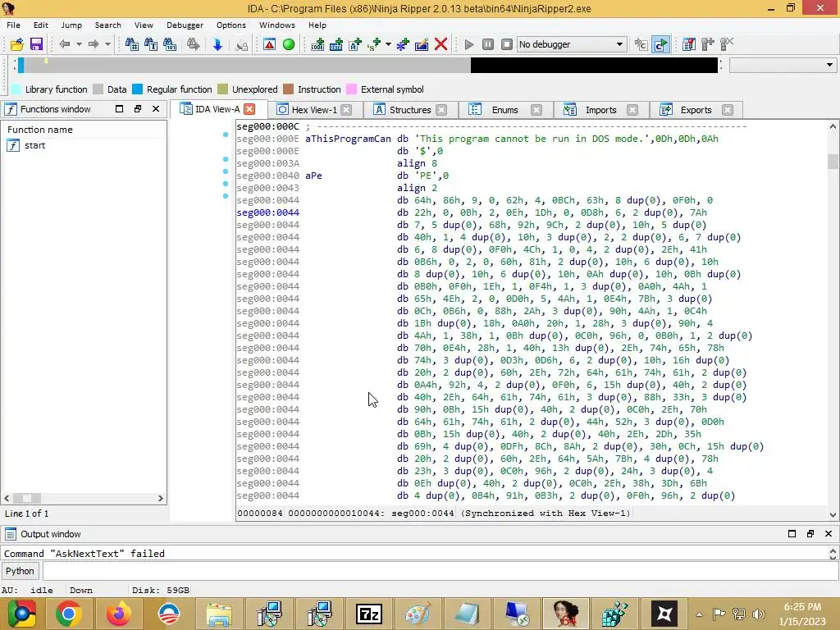The height and width of the screenshot is (630, 840).
Task: Click the pencil edit toolbar icon
Action: coord(422,44)
